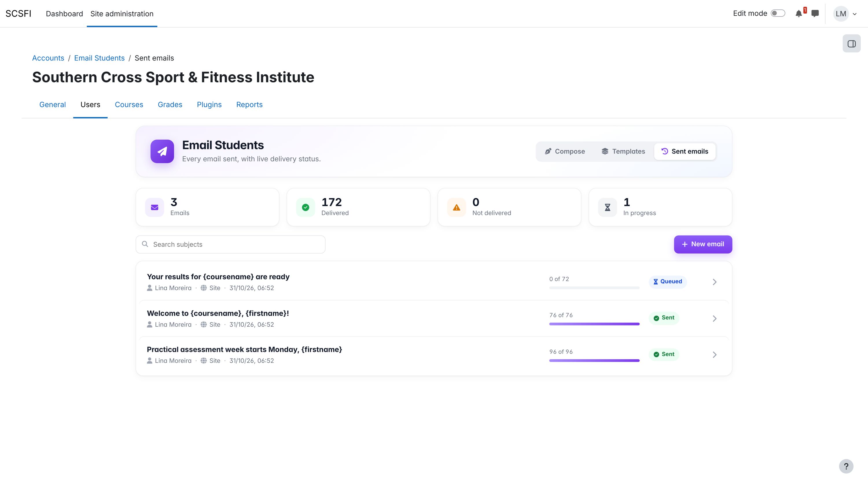
Task: Follow the Email Students breadcrumb link
Action: tap(100, 58)
